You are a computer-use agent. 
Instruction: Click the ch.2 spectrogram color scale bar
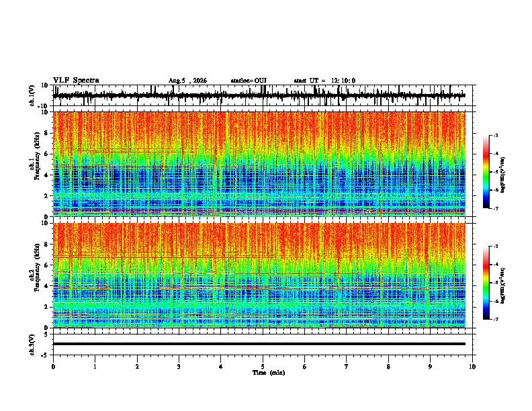[x=486, y=283]
